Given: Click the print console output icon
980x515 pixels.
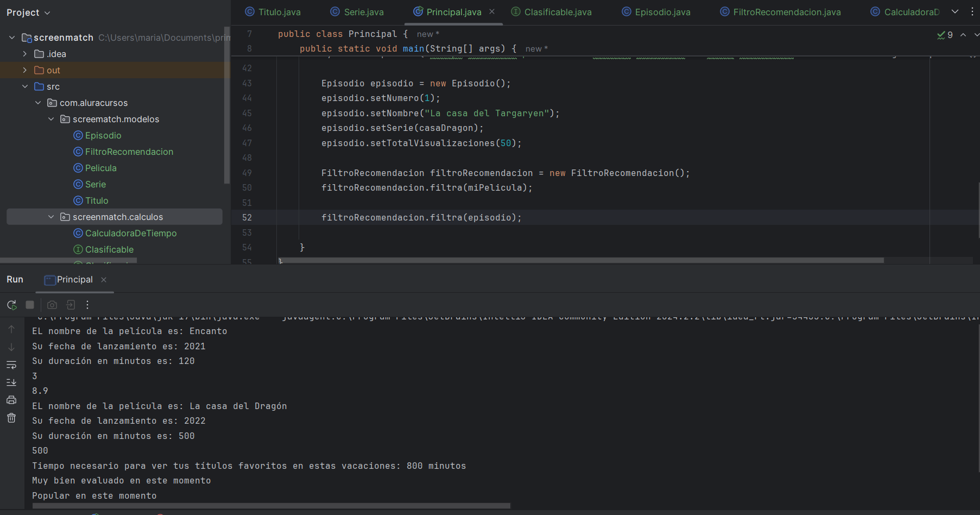Looking at the screenshot, I should [x=11, y=400].
